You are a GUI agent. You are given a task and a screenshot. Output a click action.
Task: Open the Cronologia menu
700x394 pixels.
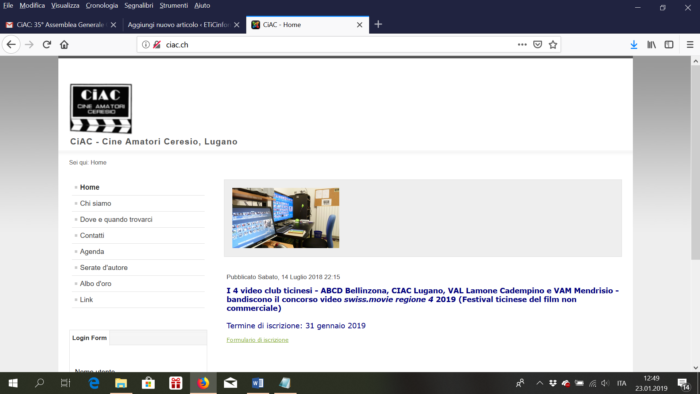[x=102, y=5]
